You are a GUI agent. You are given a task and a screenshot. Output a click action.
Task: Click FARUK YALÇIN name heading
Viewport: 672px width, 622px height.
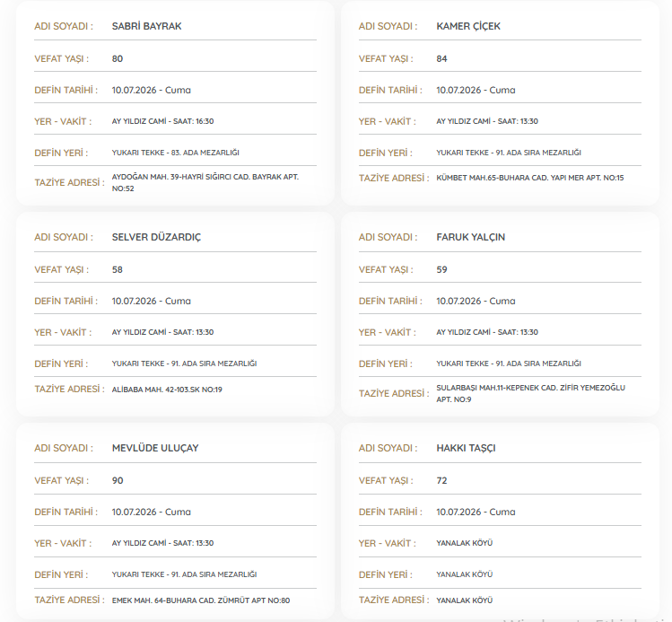point(470,237)
